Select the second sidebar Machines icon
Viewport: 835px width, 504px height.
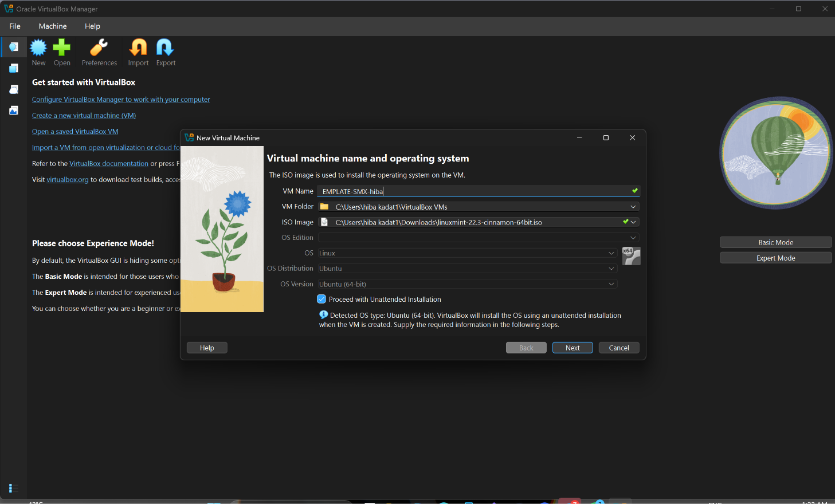click(14, 68)
